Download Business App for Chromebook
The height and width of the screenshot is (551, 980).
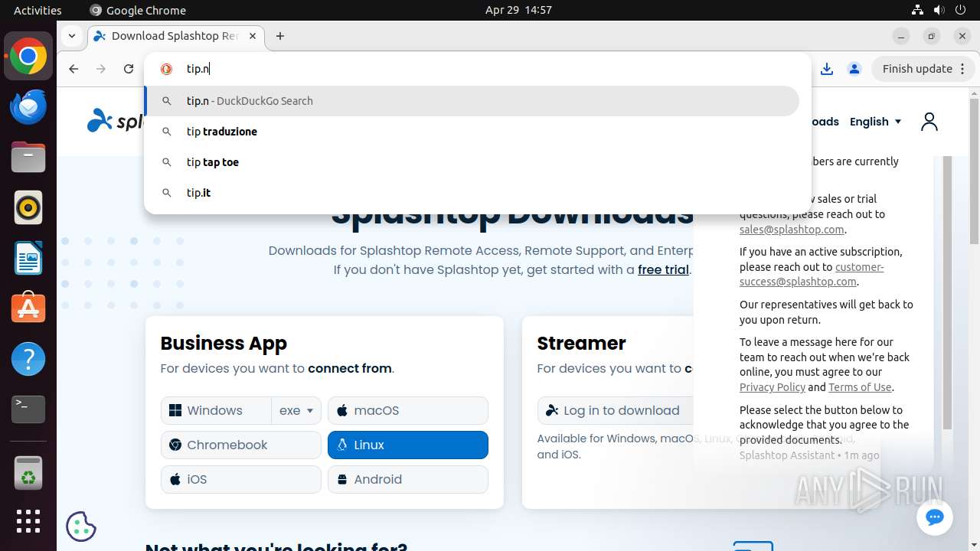click(x=241, y=445)
